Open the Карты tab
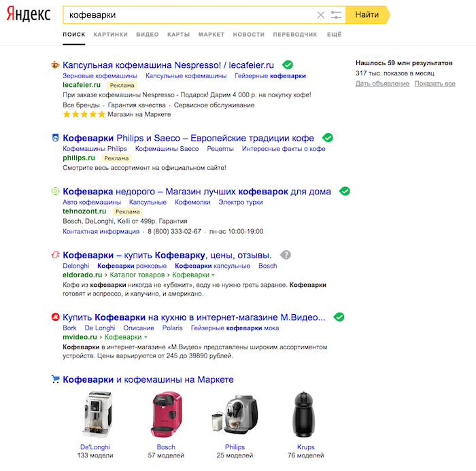This screenshot has height=471, width=476. pos(178,34)
